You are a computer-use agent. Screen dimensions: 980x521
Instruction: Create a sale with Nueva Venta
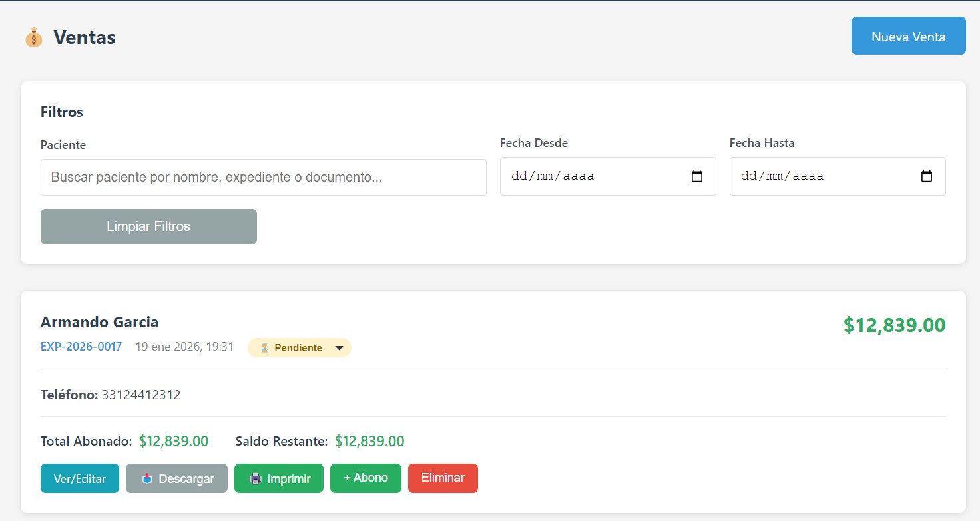click(908, 36)
